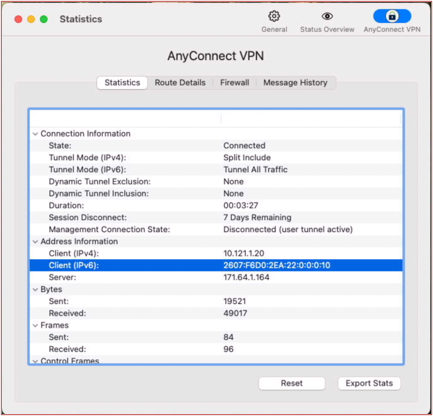Open the Firewall tab
Screen dimensions: 433x416
click(x=235, y=83)
